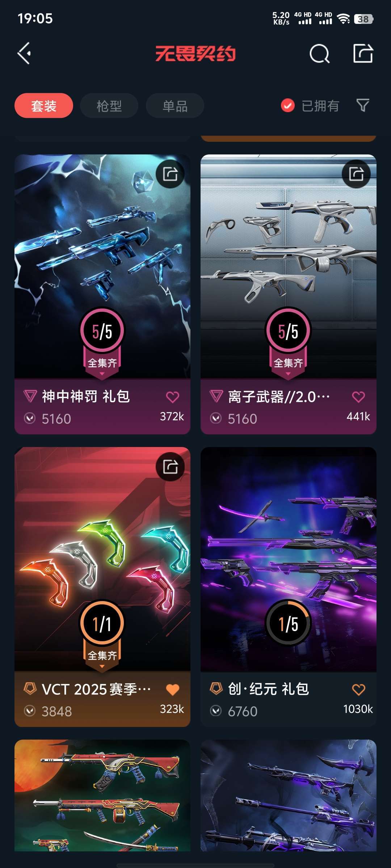Screen dimensions: 391x868
Task: Tap the back arrow icon
Action: (24, 54)
